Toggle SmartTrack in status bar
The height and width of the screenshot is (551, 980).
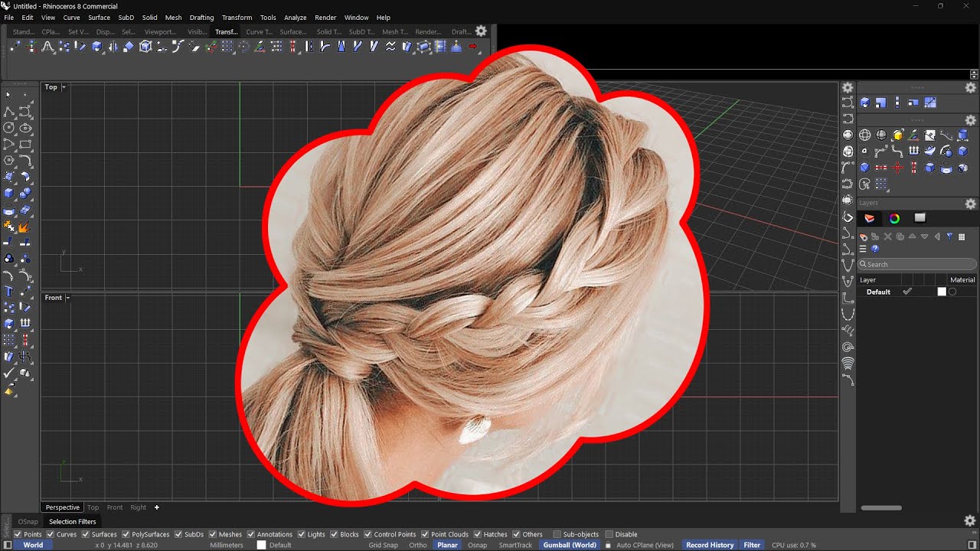515,545
